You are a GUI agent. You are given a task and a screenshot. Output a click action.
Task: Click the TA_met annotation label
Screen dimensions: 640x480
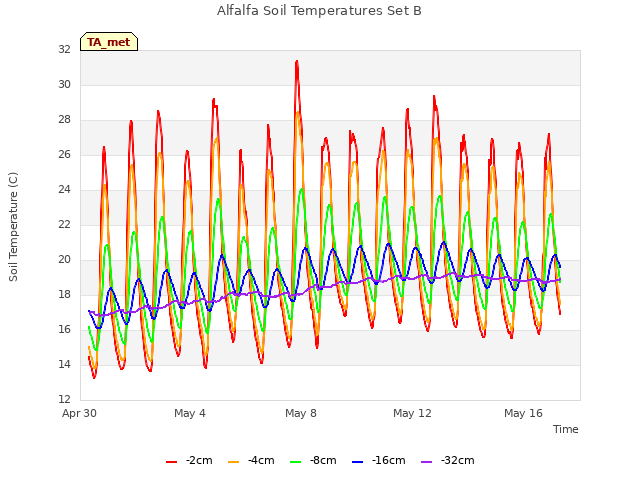tap(109, 42)
